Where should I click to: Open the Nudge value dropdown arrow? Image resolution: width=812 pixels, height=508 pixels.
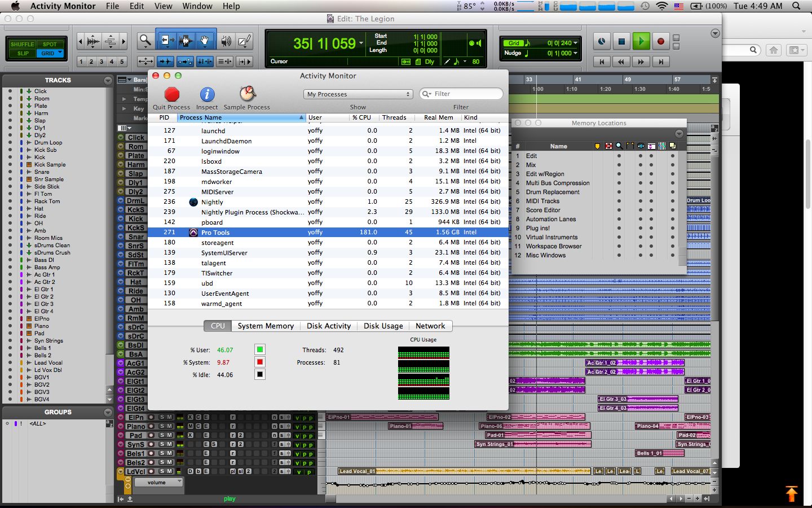(576, 53)
